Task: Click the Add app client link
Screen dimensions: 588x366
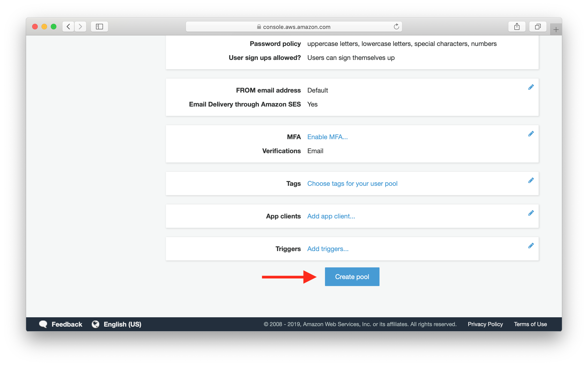Action: click(331, 216)
